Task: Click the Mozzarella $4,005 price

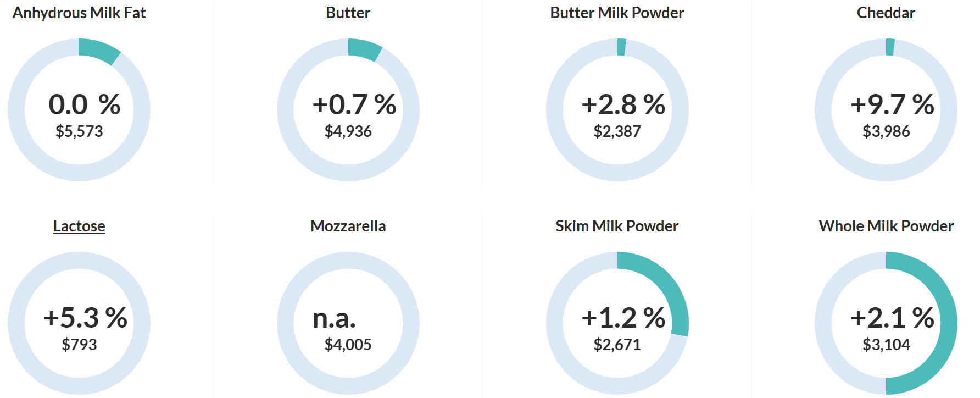Action: (348, 345)
